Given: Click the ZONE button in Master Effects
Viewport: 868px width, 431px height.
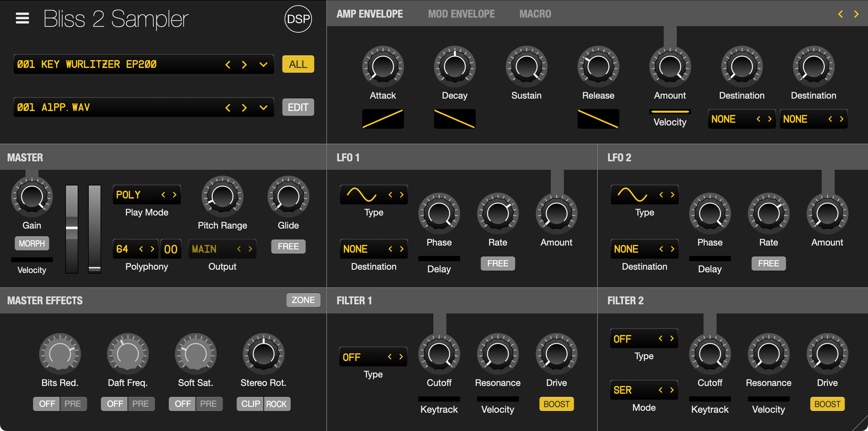Looking at the screenshot, I should (x=303, y=300).
